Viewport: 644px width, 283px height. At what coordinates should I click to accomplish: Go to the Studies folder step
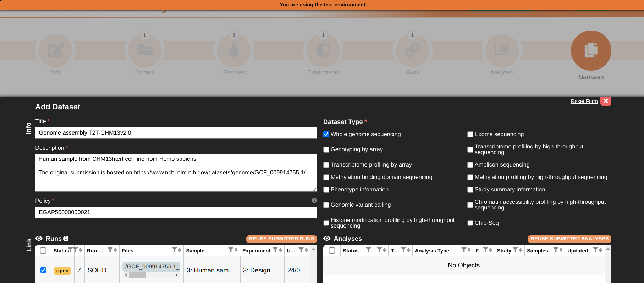pos(145,50)
